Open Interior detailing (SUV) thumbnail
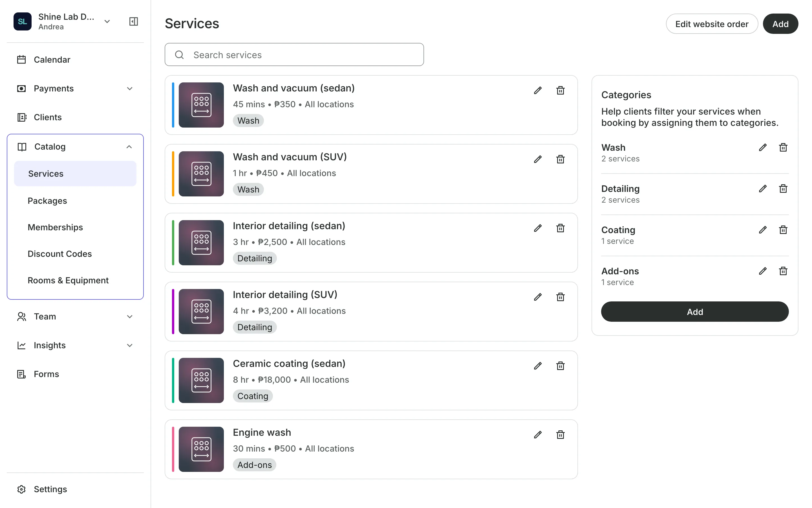Image resolution: width=812 pixels, height=508 pixels. 201,312
